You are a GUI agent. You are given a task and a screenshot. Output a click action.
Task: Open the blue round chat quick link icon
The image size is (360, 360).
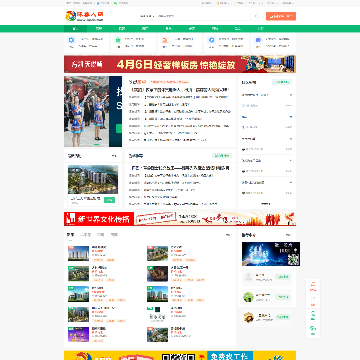pyautogui.click(x=211, y=40)
